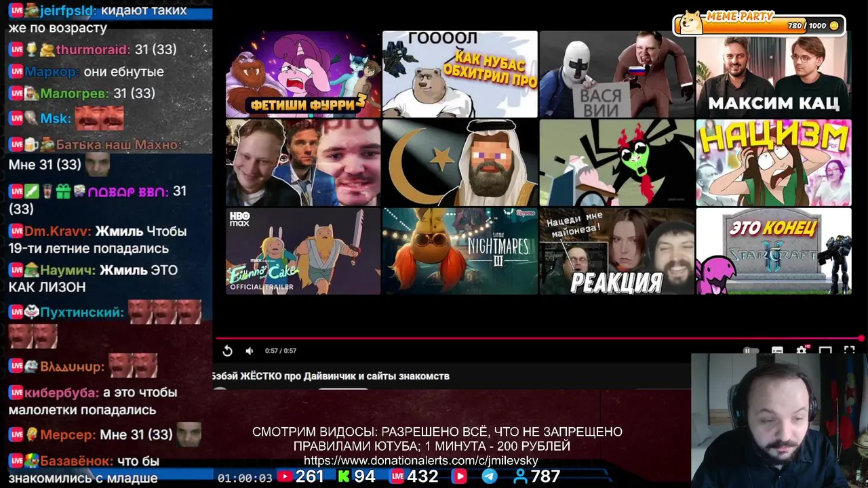The height and width of the screenshot is (488, 868).
Task: Click the emotes in Владимир's message
Action: [133, 366]
